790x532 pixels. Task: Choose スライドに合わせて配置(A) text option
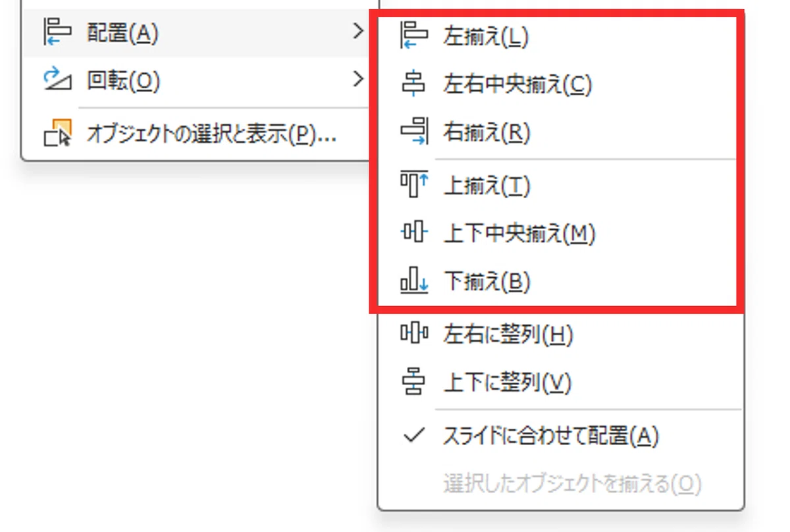tap(551, 436)
